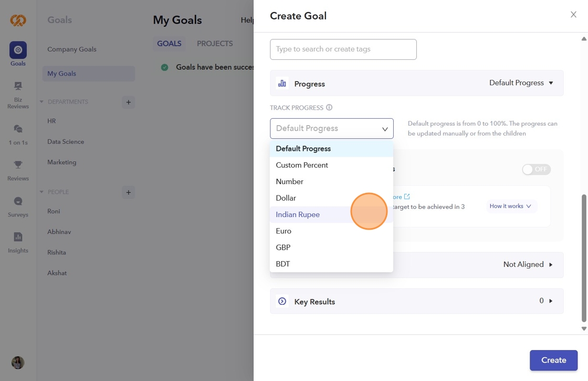The image size is (588, 381).
Task: Expand the Not Aligned section
Action: (x=550, y=264)
